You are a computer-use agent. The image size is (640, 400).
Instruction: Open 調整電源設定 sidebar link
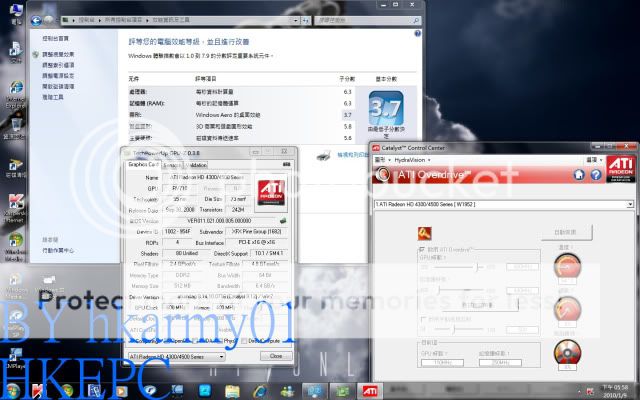(58, 76)
